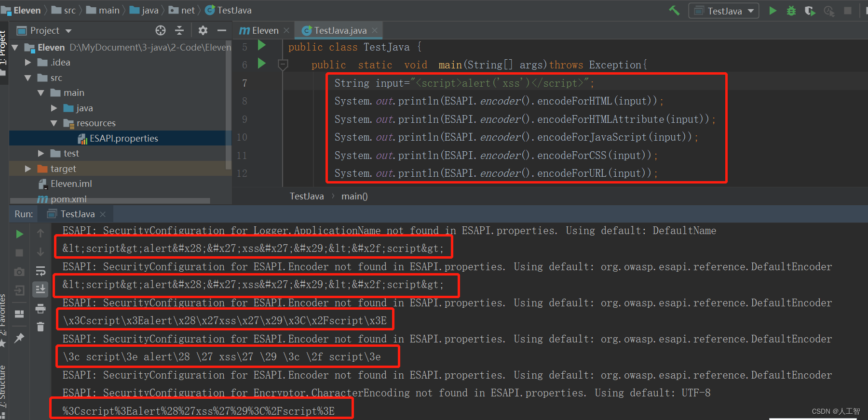The image size is (868, 420).
Task: Click restore layout icon in Run panel
Action: click(x=19, y=314)
